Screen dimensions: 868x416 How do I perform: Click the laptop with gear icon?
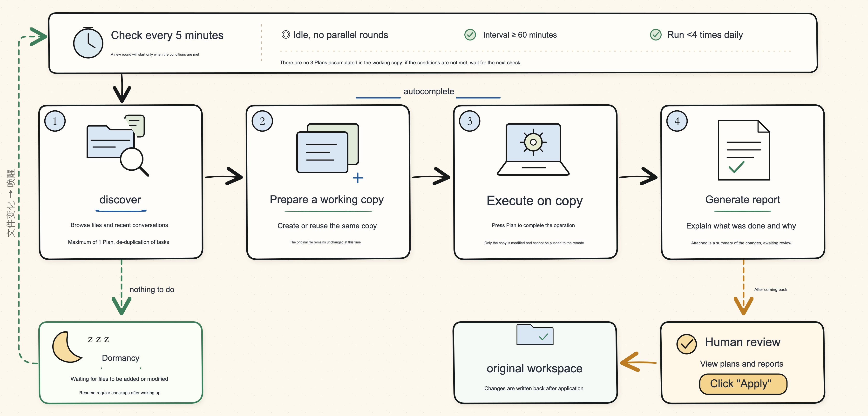coord(533,149)
